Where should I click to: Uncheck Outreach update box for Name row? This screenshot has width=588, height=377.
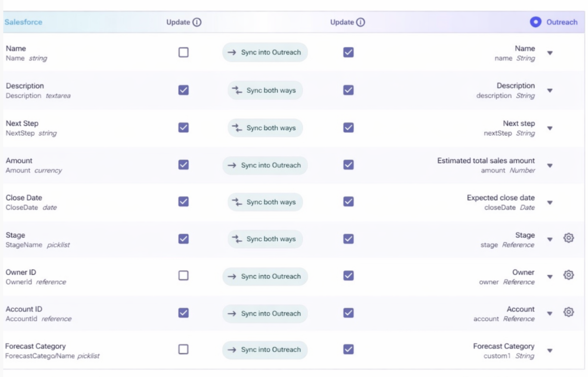(348, 52)
